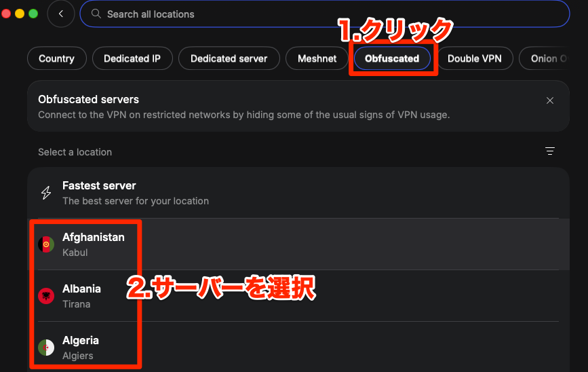The width and height of the screenshot is (588, 372).
Task: Choose Algeria Algiers server
Action: click(x=298, y=347)
